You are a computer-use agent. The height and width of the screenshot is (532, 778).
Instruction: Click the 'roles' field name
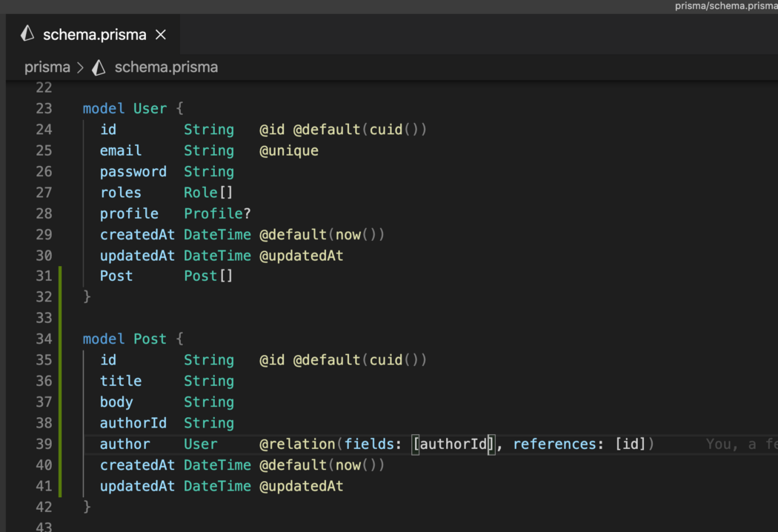pos(121,193)
